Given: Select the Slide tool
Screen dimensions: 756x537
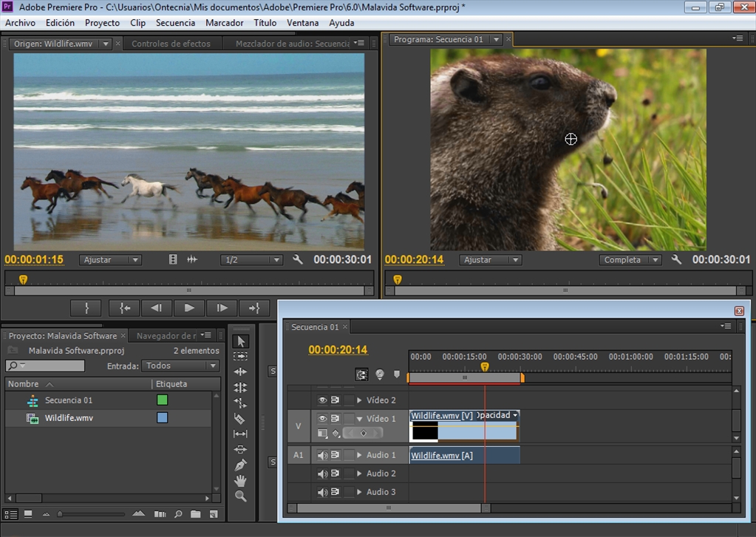Looking at the screenshot, I should (241, 449).
